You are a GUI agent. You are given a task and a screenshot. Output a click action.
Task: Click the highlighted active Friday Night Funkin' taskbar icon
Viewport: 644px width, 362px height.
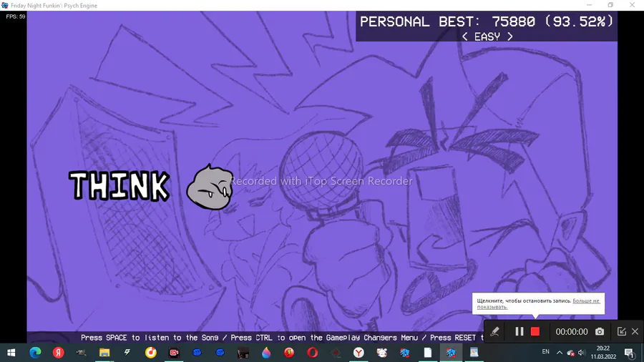(x=451, y=353)
